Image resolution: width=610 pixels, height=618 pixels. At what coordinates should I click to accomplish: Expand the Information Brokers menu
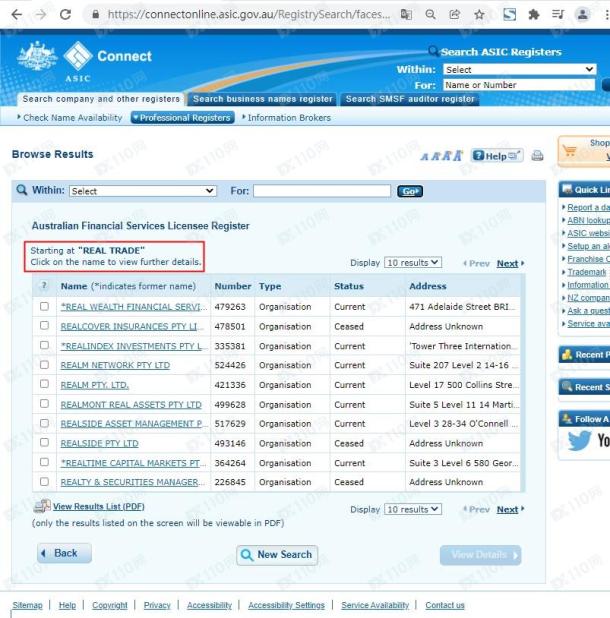tap(286, 117)
